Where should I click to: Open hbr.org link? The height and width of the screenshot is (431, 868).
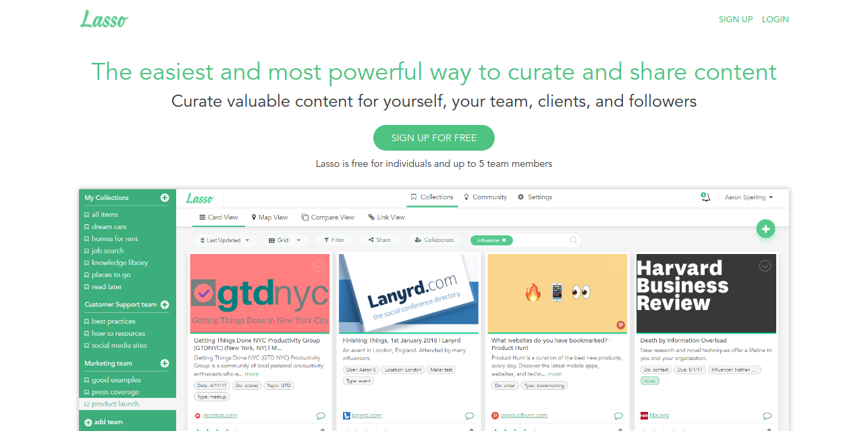659,415
